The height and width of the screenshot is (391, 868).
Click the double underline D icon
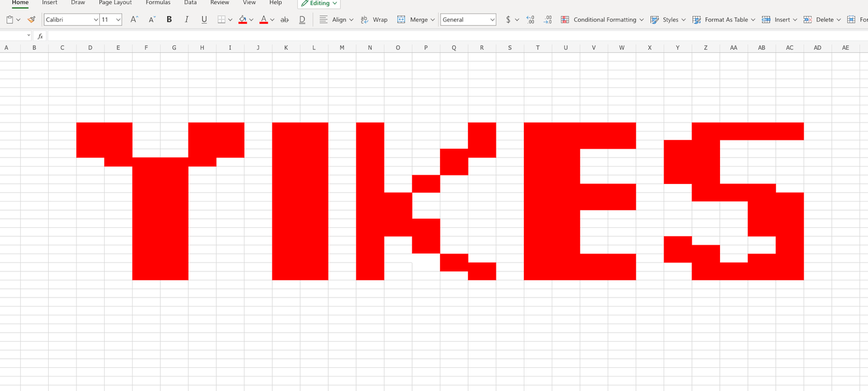click(x=302, y=20)
